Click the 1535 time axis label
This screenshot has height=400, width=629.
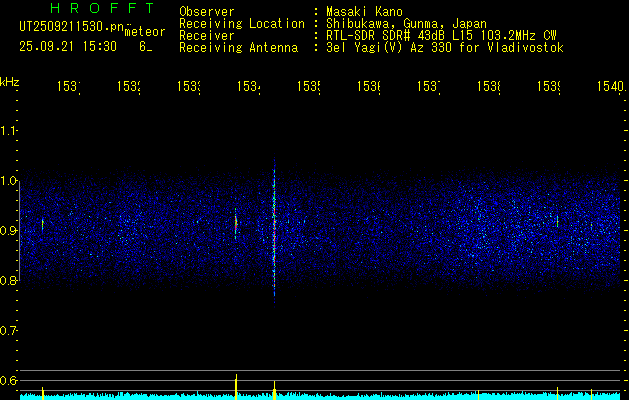(309, 86)
